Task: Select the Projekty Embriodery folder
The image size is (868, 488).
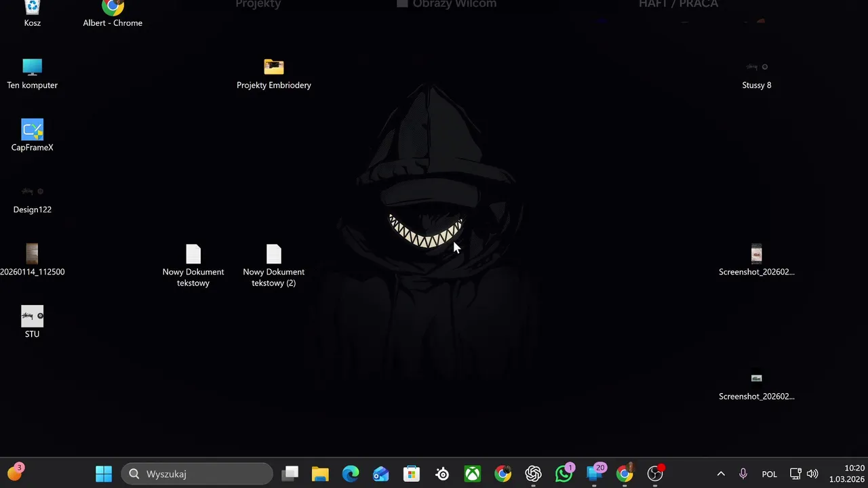Action: (x=274, y=74)
